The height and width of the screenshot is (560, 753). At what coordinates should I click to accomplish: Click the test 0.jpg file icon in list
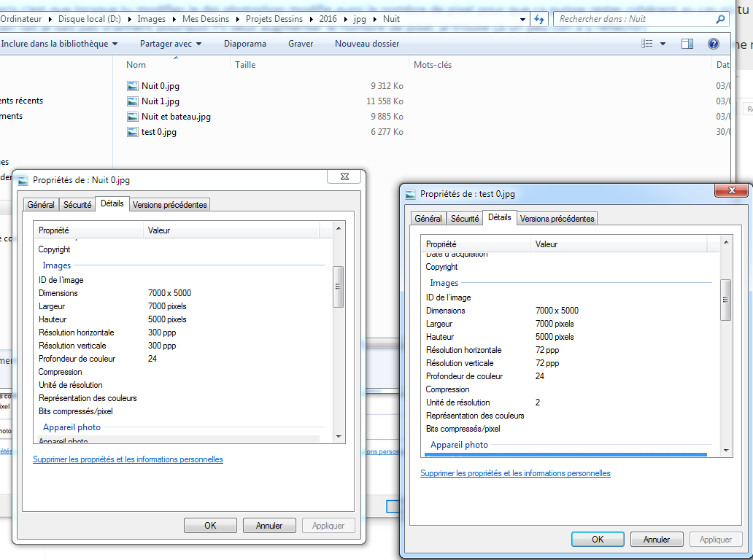132,132
